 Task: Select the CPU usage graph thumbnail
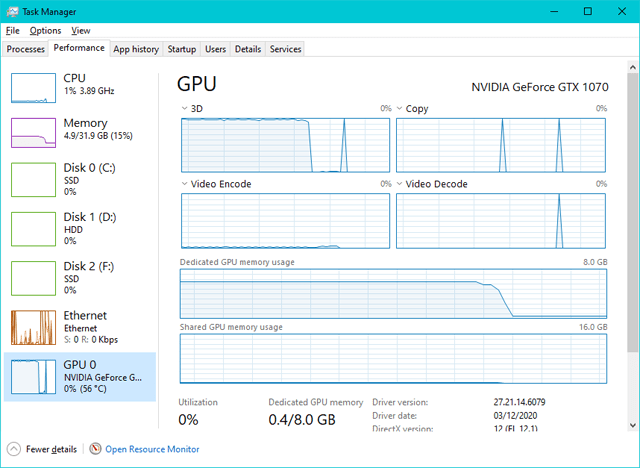point(33,88)
